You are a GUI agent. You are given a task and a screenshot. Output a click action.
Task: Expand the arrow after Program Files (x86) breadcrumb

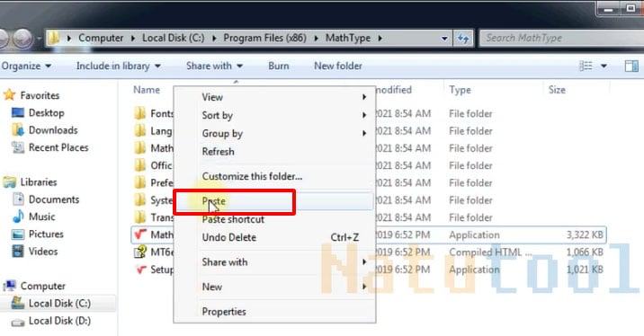pos(317,38)
